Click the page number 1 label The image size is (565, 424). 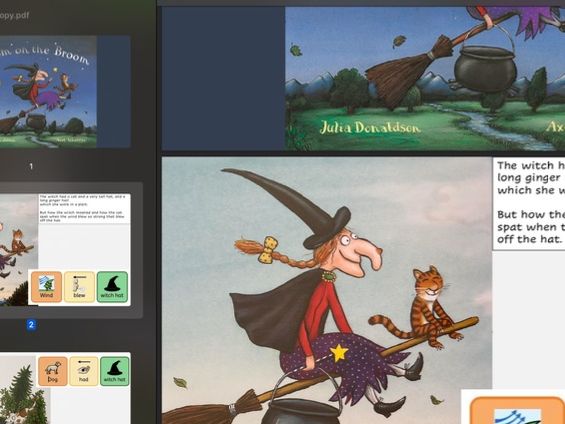(x=31, y=166)
